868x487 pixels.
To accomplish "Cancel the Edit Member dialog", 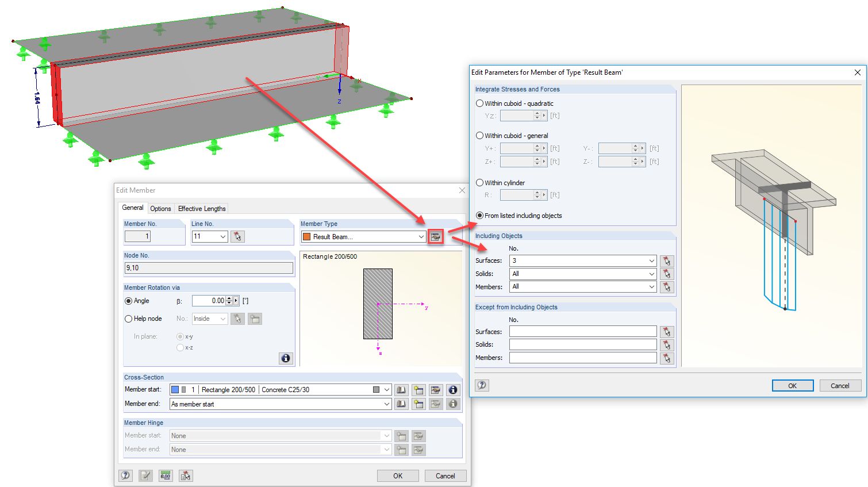I will (445, 476).
